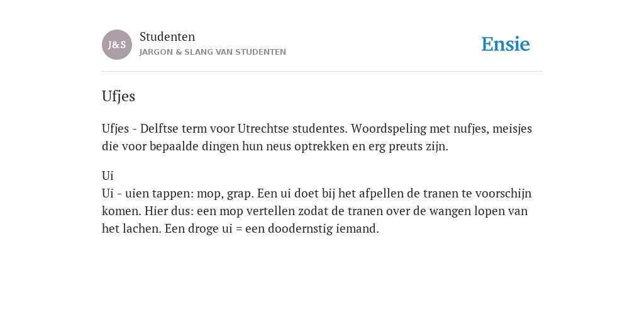
Task: Click the phrase 'Een droge ui'
Action: (198, 228)
